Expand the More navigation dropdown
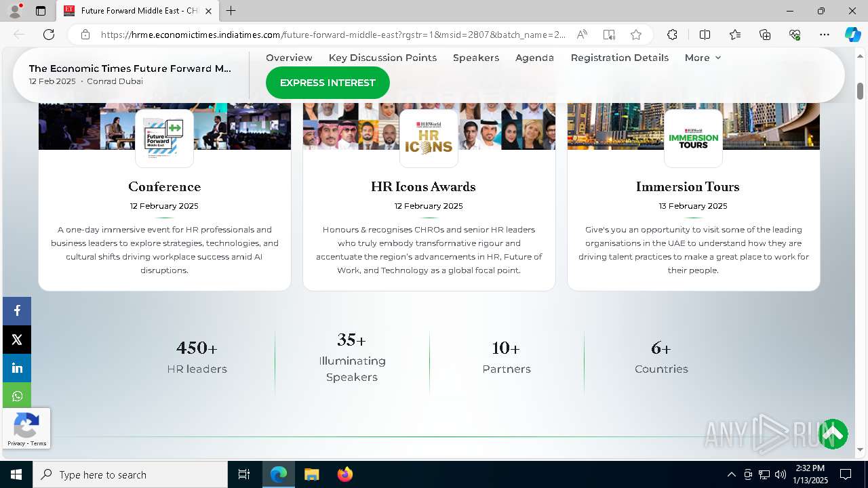The width and height of the screenshot is (868, 488). [x=703, y=58]
